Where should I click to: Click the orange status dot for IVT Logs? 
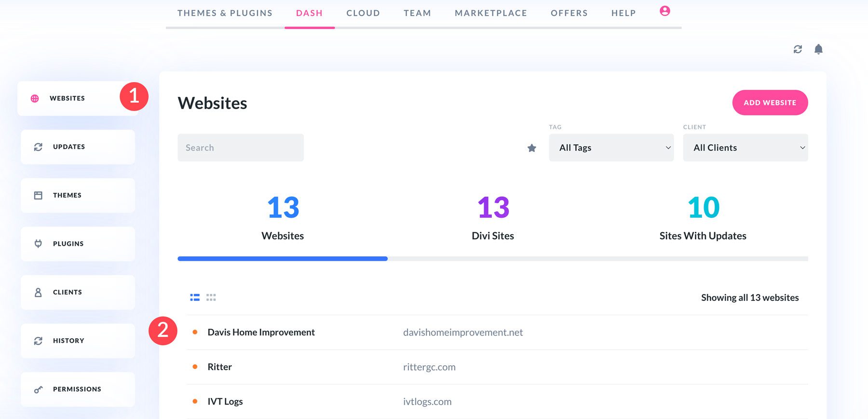coord(195,401)
